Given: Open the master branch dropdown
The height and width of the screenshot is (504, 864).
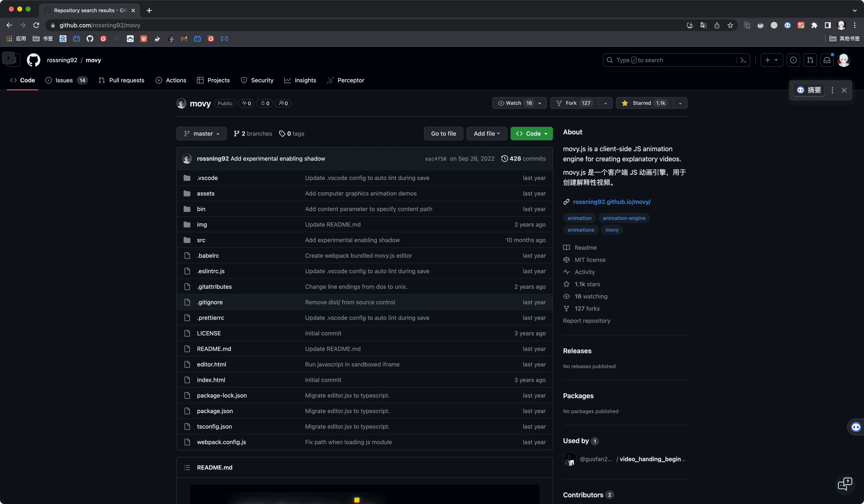Looking at the screenshot, I should pyautogui.click(x=201, y=134).
